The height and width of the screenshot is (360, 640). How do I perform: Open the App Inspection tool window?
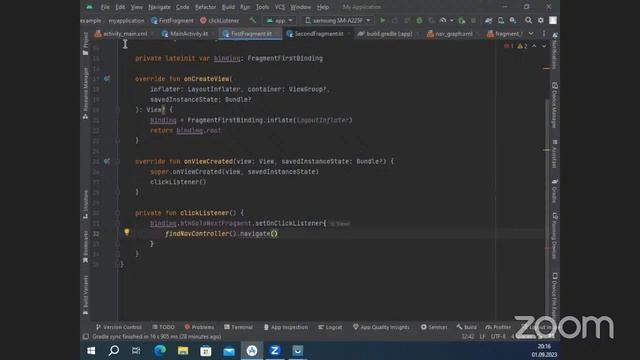(286, 327)
